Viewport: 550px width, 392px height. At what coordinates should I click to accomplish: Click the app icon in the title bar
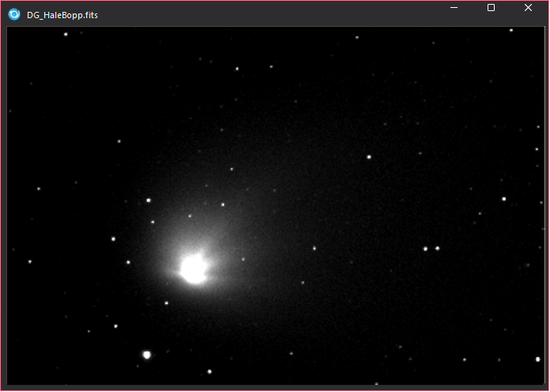pyautogui.click(x=14, y=14)
